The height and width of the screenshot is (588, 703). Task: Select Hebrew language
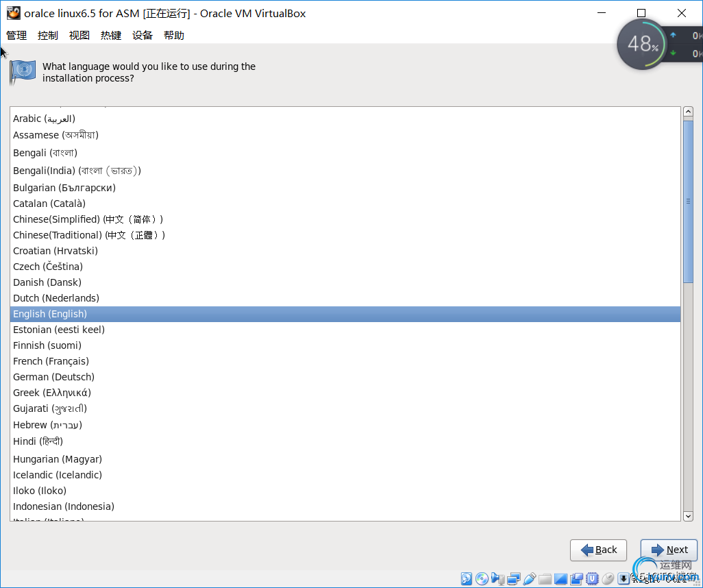coord(345,425)
